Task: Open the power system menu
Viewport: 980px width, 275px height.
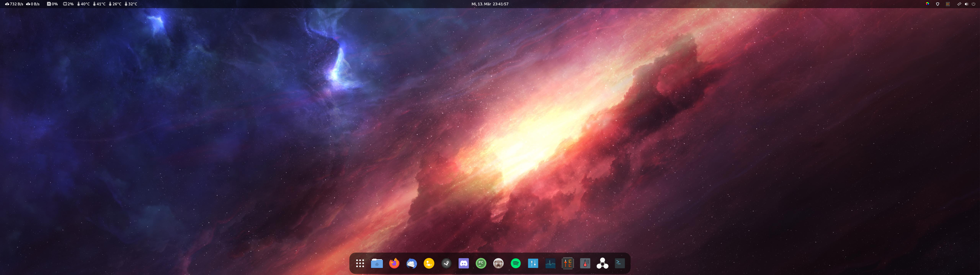Action: [x=974, y=4]
